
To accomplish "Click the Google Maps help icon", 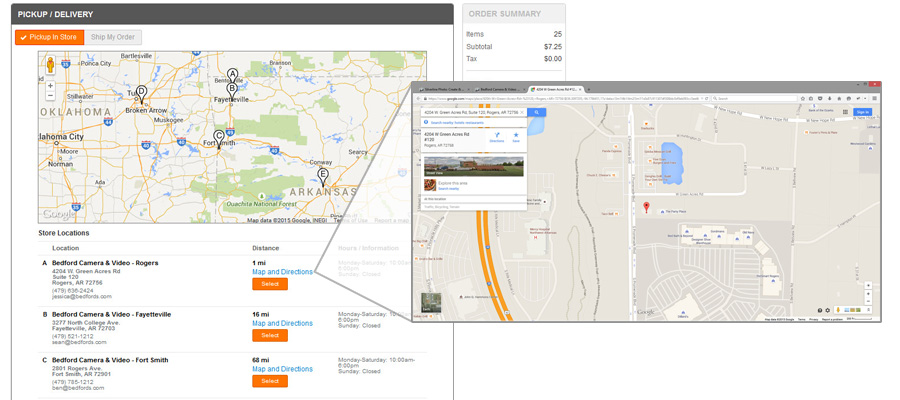I will pos(820,310).
